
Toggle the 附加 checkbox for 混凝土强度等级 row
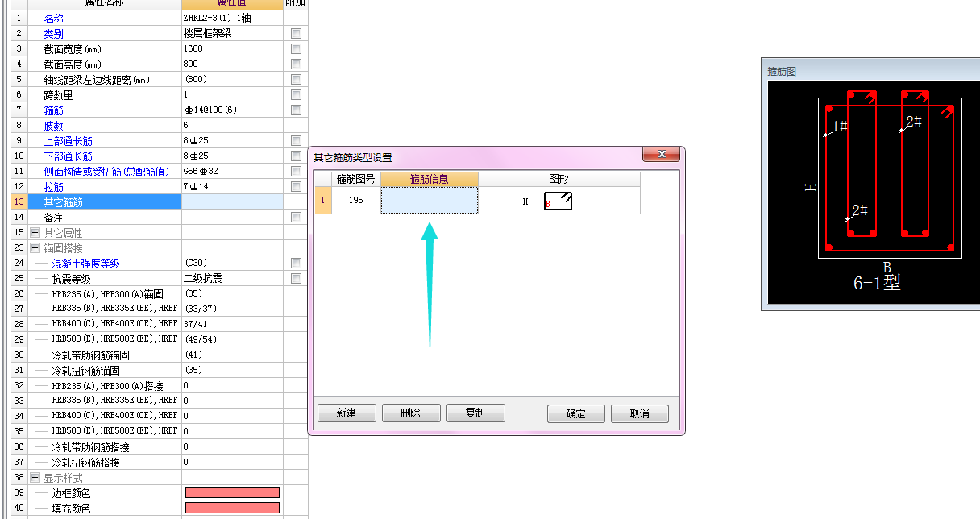coord(296,264)
